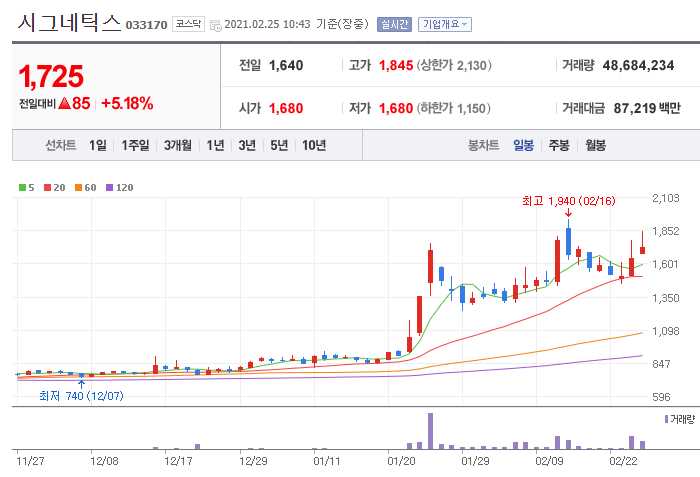The width and height of the screenshot is (700, 477).
Task: Click the 거래량 legend swatch in volume chart
Action: click(x=666, y=419)
